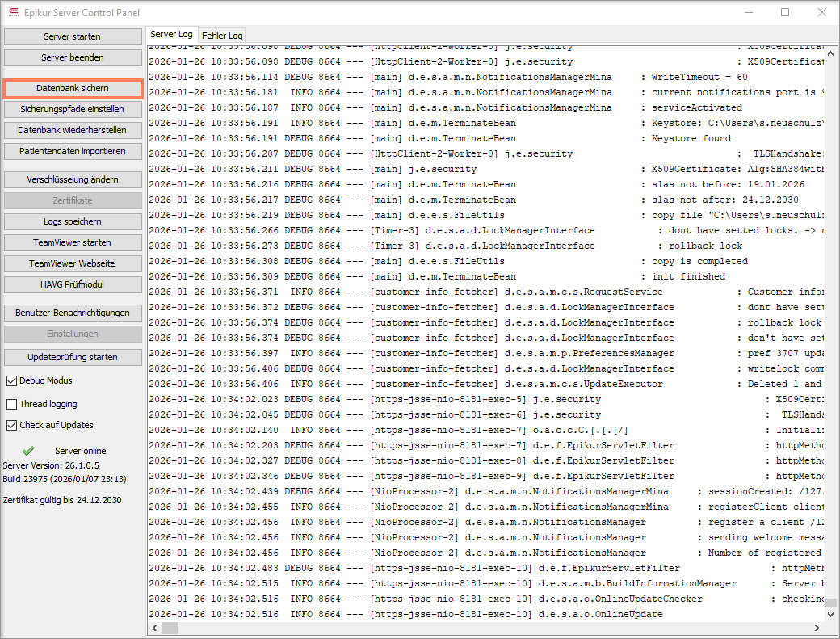Click log line 'sending welcome' message

[486, 537]
